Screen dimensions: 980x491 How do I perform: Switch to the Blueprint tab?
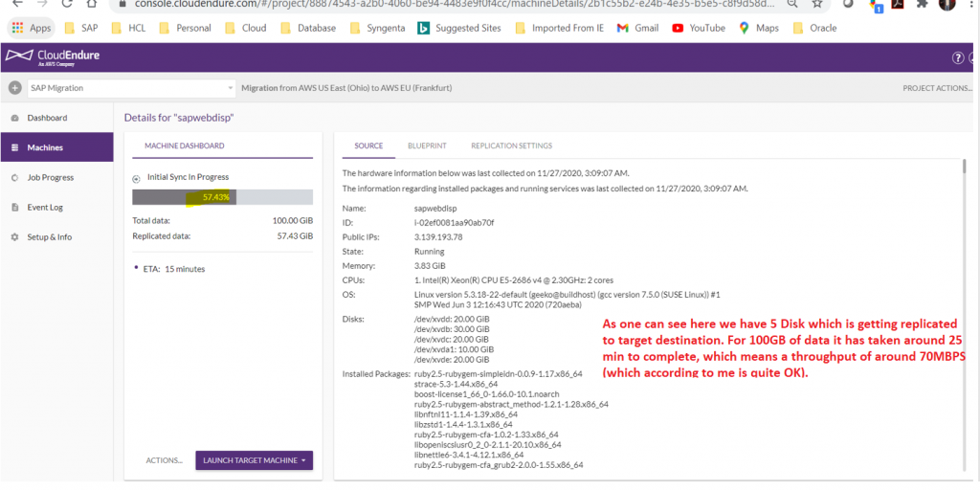pos(427,145)
